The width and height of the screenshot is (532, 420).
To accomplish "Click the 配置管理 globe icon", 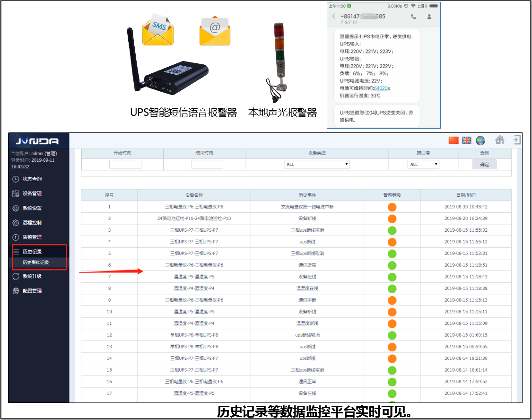I will pos(16,291).
